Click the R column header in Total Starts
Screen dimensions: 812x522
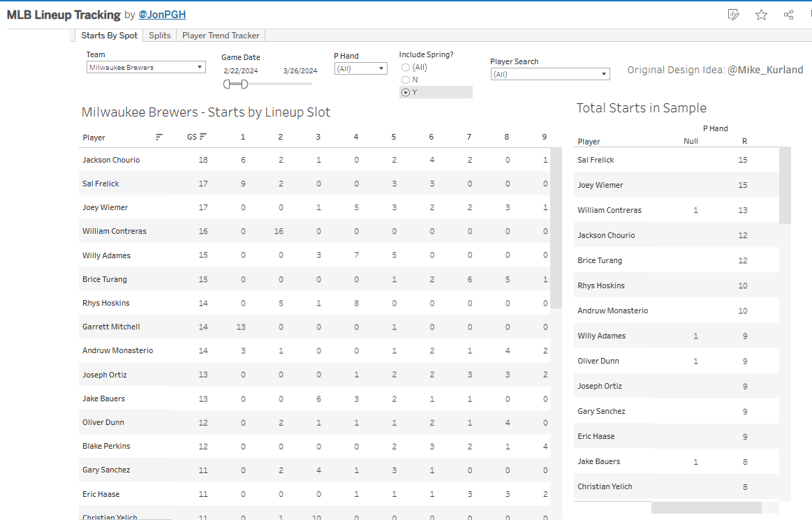[745, 142]
